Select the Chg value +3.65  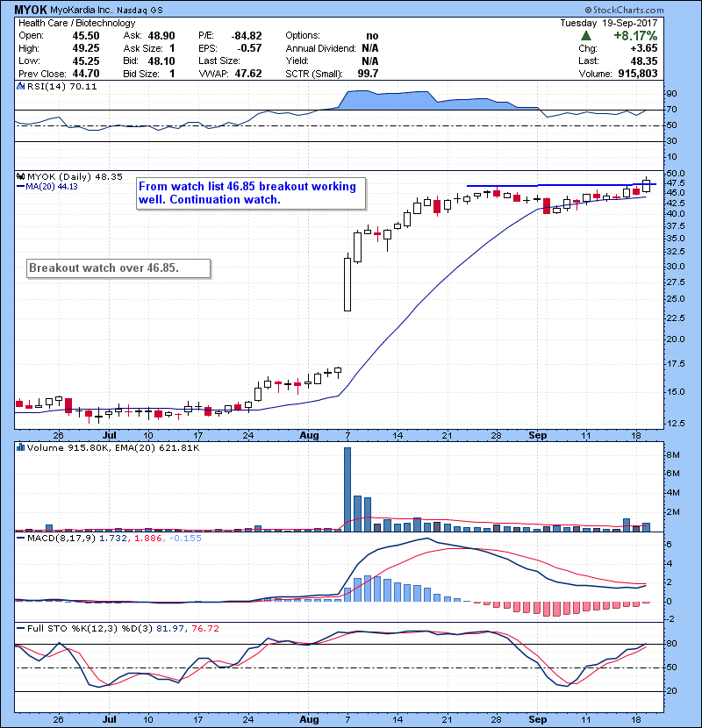[644, 48]
